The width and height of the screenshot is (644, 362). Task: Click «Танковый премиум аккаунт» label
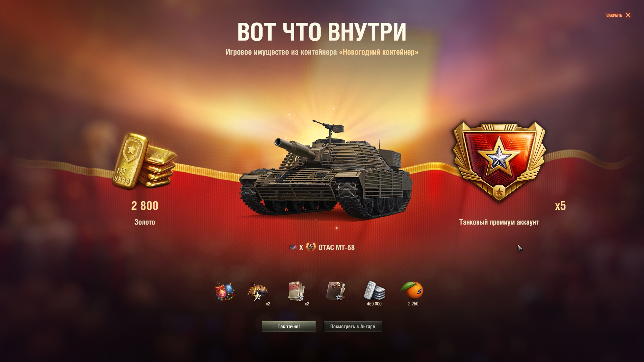tap(499, 222)
